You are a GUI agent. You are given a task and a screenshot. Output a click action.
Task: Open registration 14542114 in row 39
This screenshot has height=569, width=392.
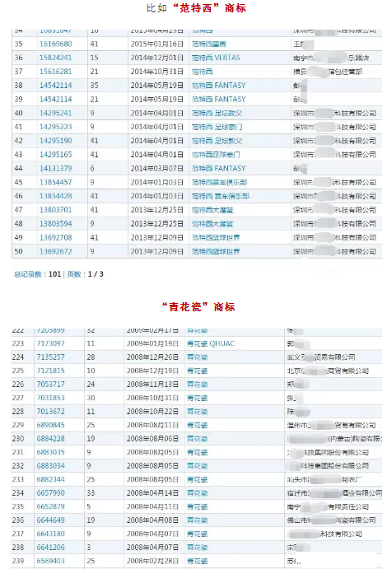click(x=55, y=99)
